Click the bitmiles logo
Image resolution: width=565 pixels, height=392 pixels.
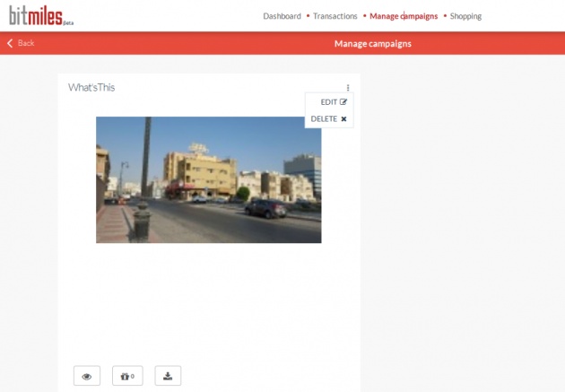41,16
